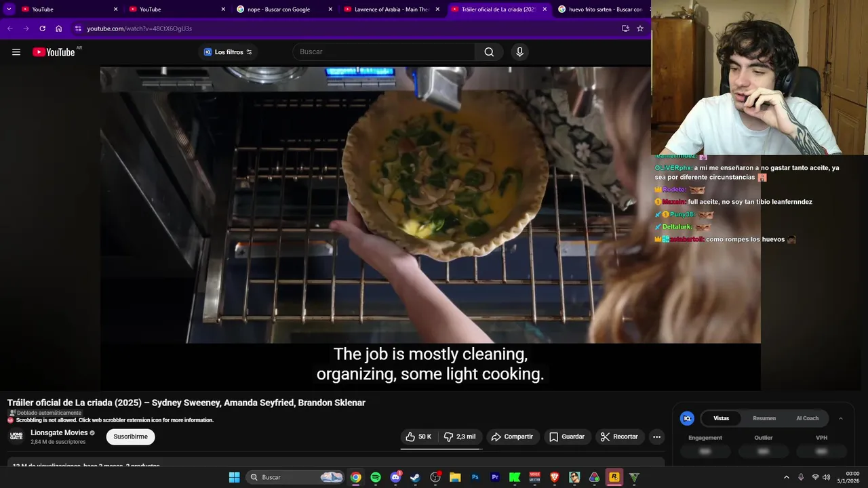The image size is (868, 488).
Task: Close the Lawrence of Arabia tab
Action: coord(437,9)
